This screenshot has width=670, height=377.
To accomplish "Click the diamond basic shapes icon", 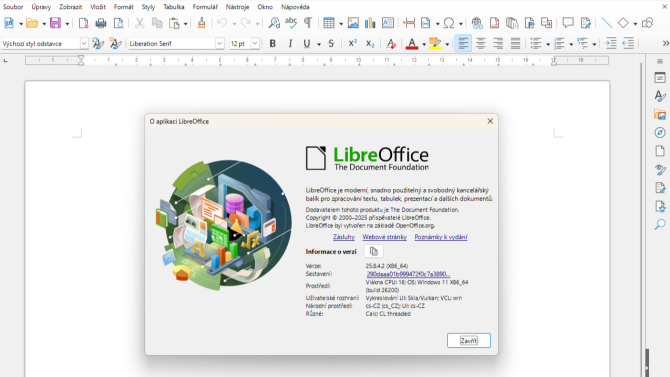I will pyautogui.click(x=623, y=23).
